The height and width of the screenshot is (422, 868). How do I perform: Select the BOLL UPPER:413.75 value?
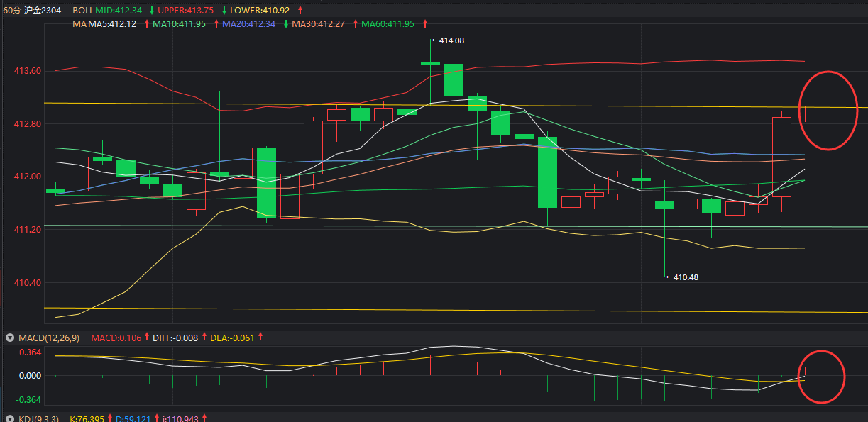click(x=185, y=11)
